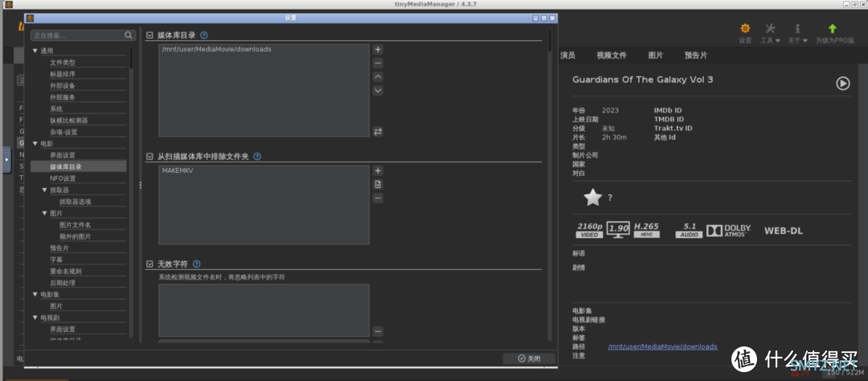Select 界面设置 under 电影
Screen dimensions: 868x381
63,155
